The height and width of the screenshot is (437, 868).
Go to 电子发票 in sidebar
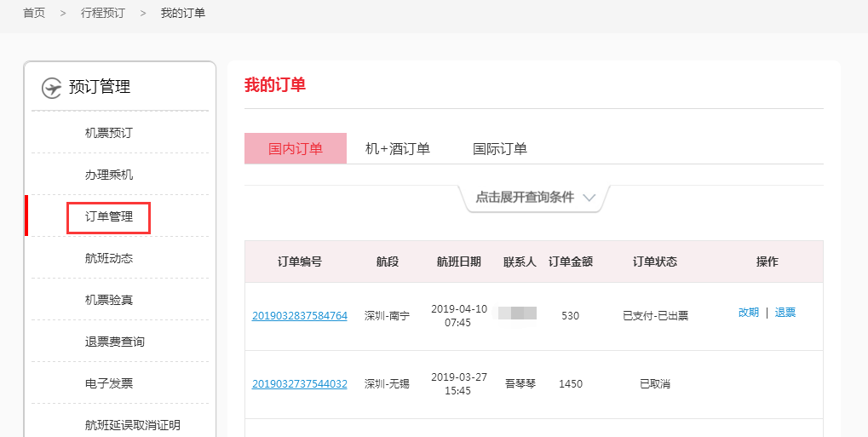pyautogui.click(x=109, y=383)
